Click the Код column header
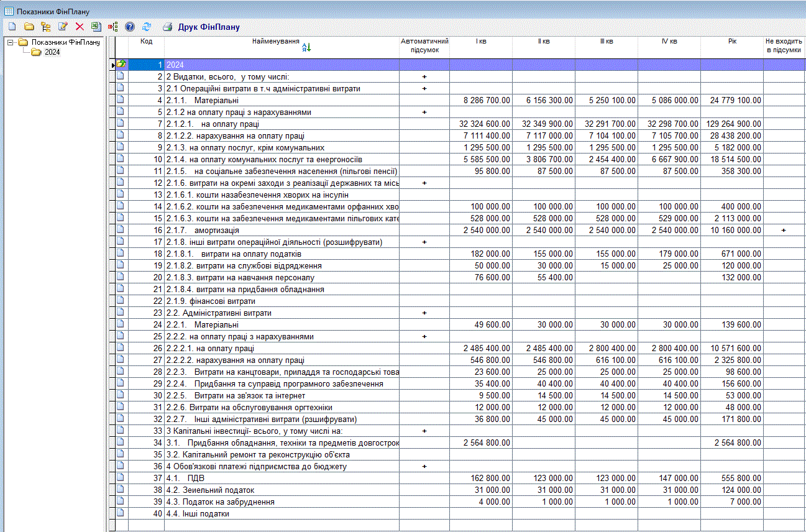This screenshot has width=806, height=532. click(146, 42)
